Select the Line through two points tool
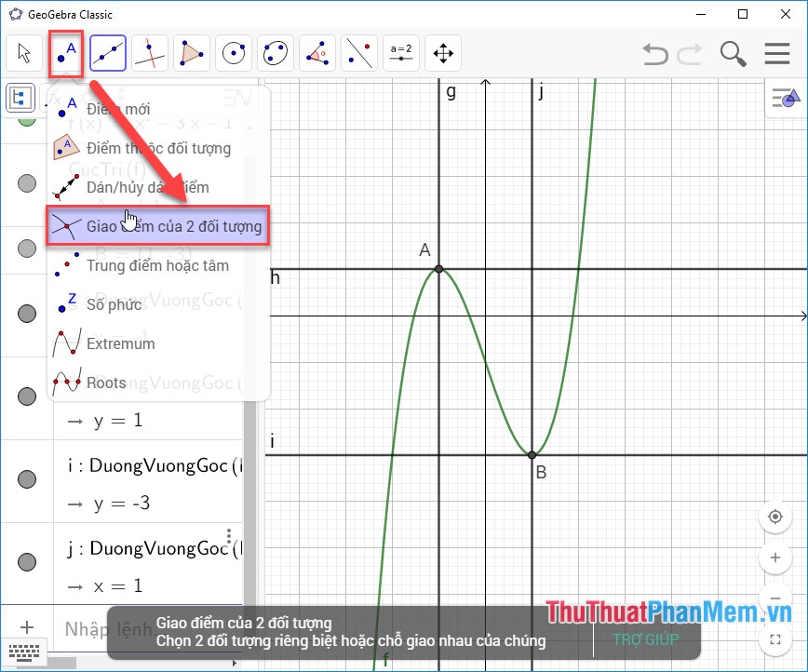808x672 pixels. (x=107, y=53)
